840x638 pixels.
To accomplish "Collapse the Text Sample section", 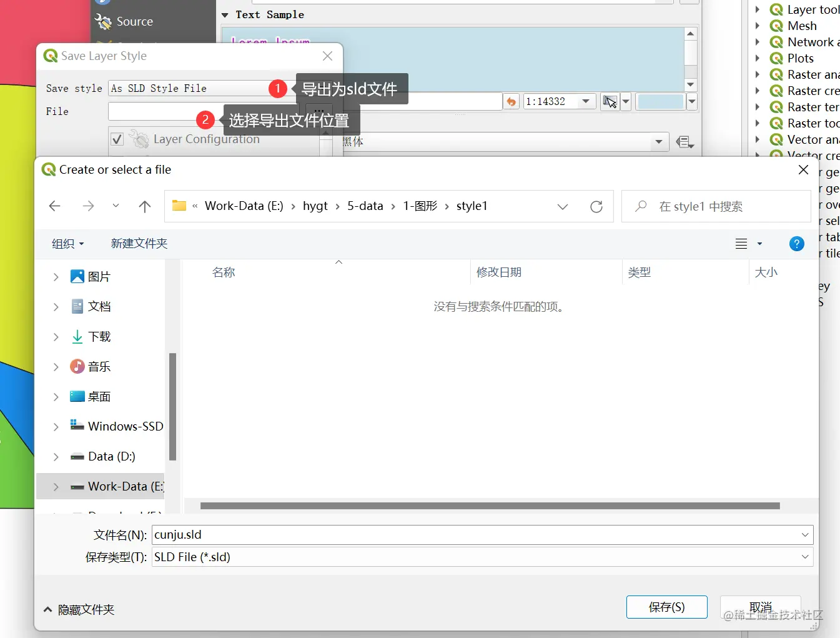I will (x=225, y=14).
